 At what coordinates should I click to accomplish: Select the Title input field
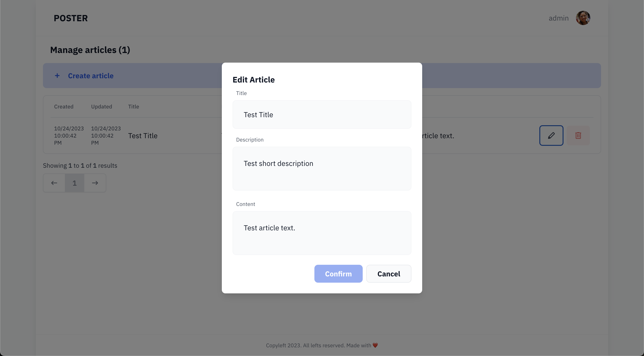point(322,114)
